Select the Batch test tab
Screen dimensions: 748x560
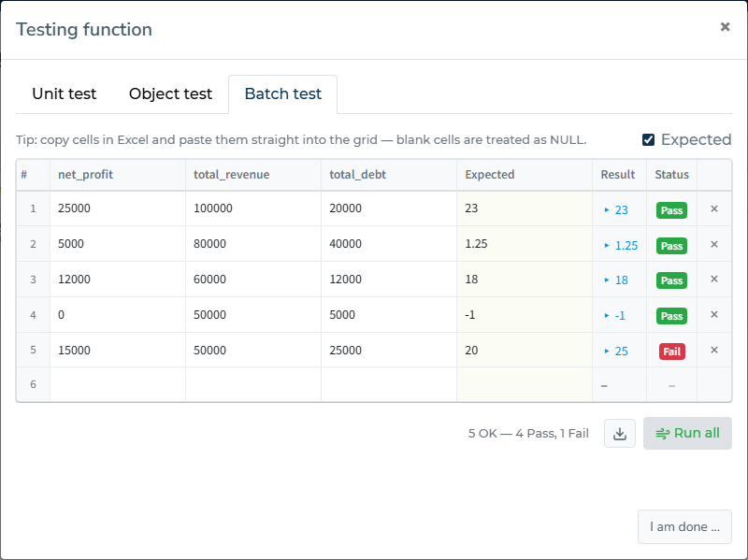pos(283,94)
